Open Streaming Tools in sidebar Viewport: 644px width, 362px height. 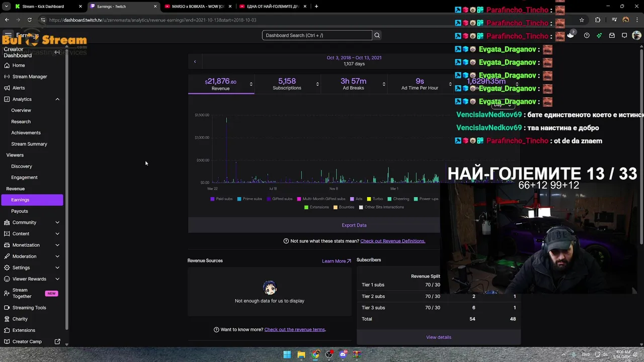pyautogui.click(x=29, y=308)
